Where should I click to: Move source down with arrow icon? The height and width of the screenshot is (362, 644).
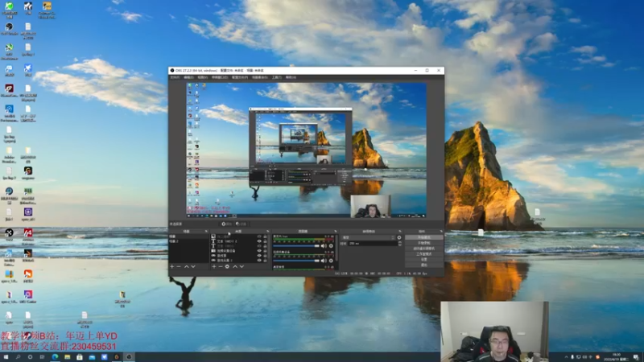click(242, 267)
